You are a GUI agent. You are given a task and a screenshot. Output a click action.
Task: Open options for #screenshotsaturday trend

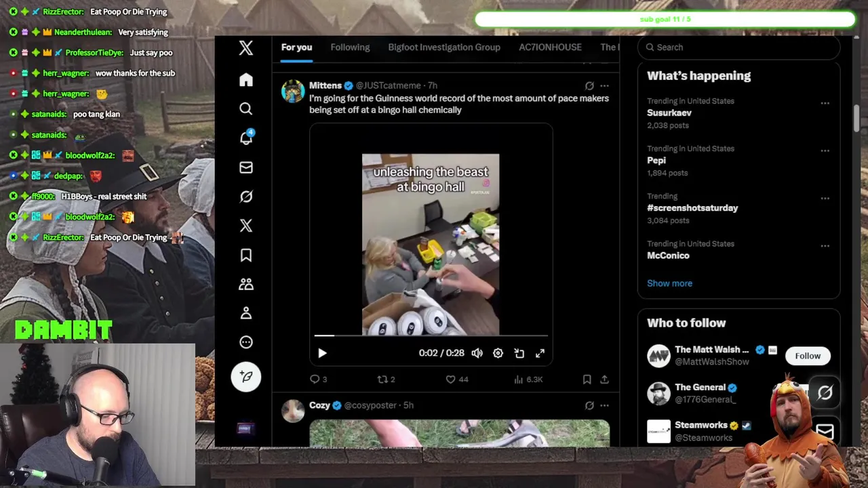point(825,199)
